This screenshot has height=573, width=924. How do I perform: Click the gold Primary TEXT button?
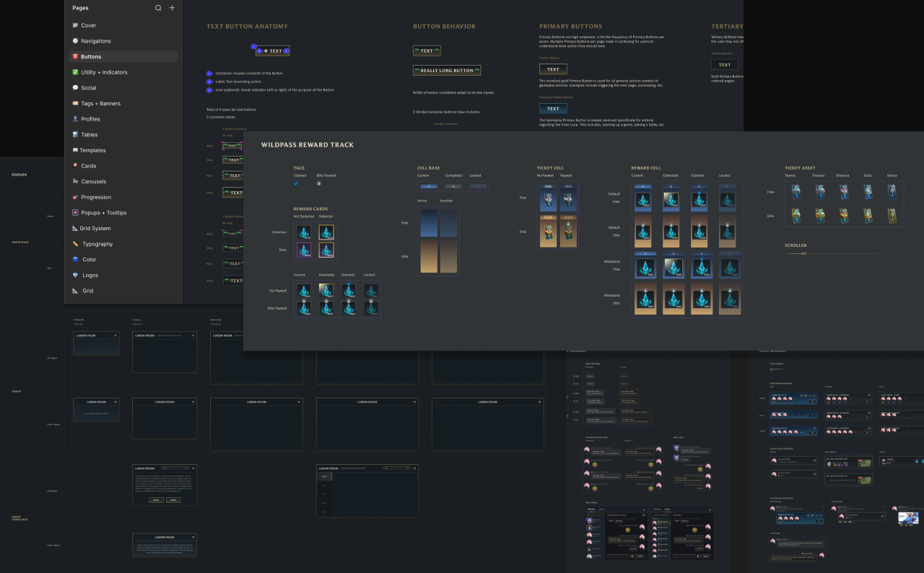click(553, 69)
